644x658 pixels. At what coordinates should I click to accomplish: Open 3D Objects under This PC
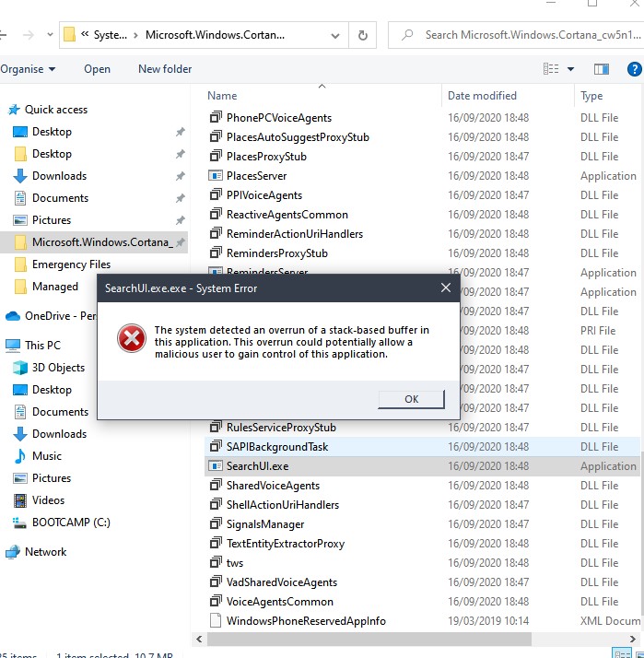coord(58,368)
